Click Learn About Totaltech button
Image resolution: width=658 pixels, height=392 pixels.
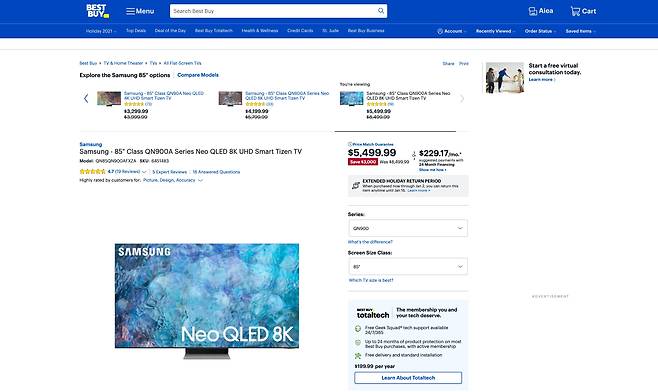(x=408, y=378)
